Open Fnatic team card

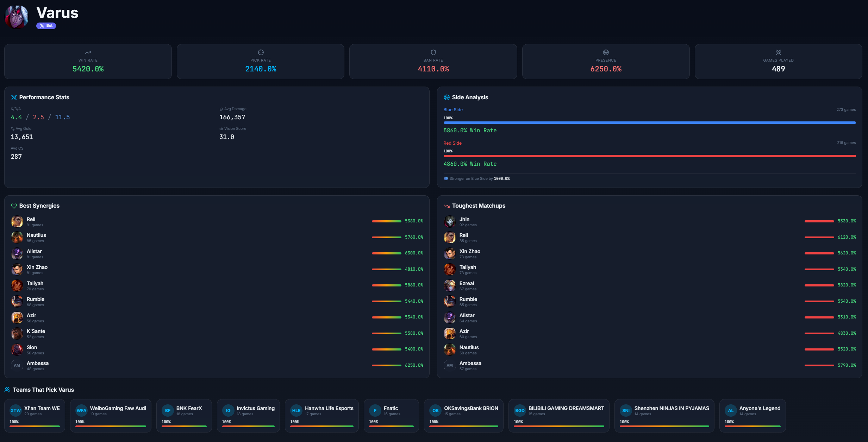tap(391, 416)
